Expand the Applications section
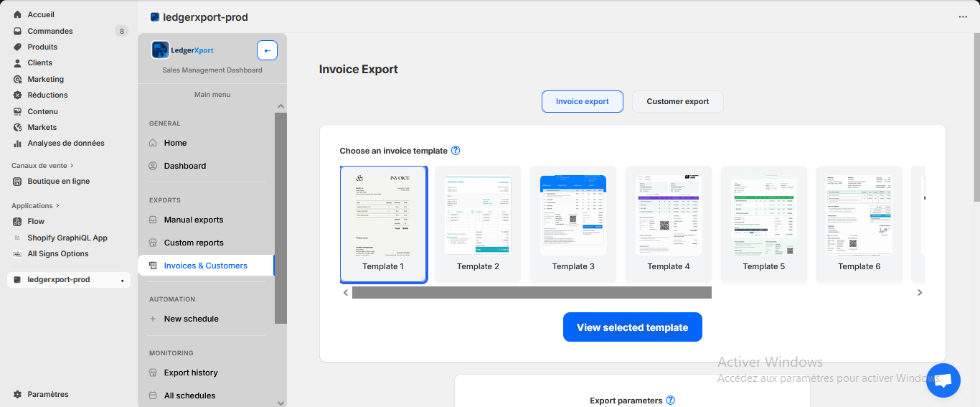This screenshot has height=407, width=980. coord(35,206)
